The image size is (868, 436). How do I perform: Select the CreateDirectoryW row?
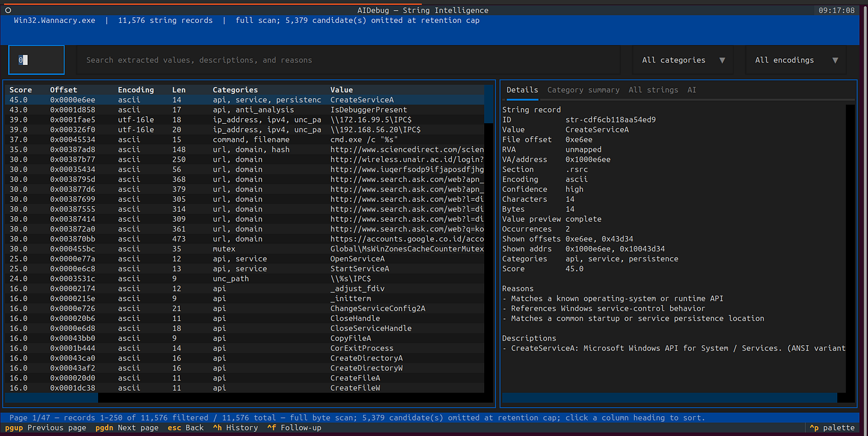pos(245,368)
